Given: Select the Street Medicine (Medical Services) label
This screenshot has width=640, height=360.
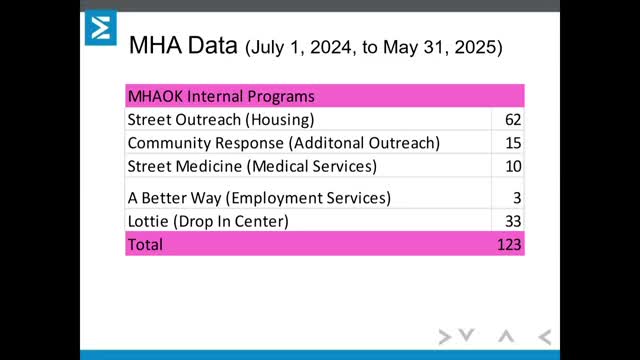Looking at the screenshot, I should pyautogui.click(x=252, y=166).
